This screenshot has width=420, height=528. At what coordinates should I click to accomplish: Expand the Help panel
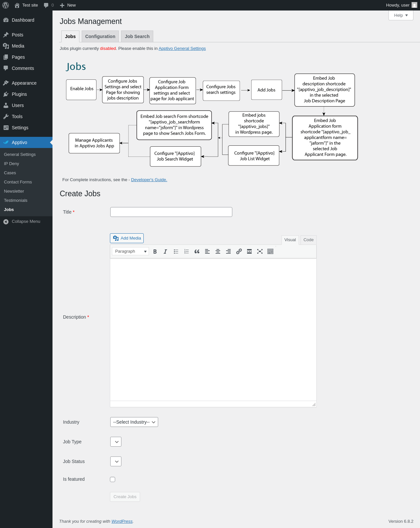pos(401,15)
